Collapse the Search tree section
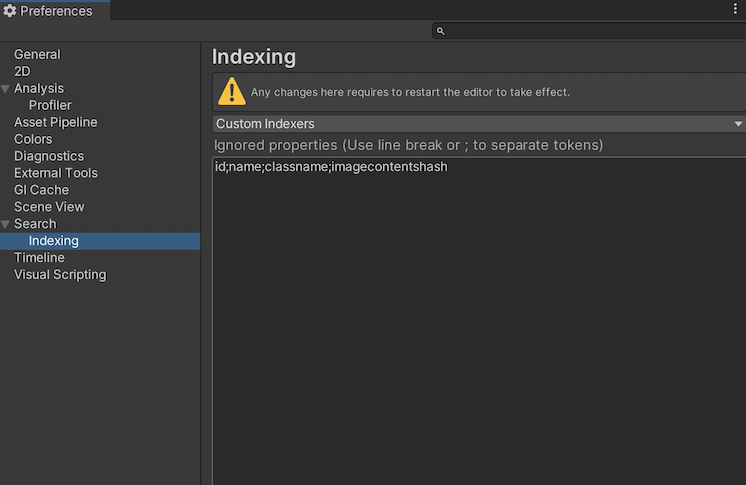This screenshot has height=485, width=746. click(6, 224)
